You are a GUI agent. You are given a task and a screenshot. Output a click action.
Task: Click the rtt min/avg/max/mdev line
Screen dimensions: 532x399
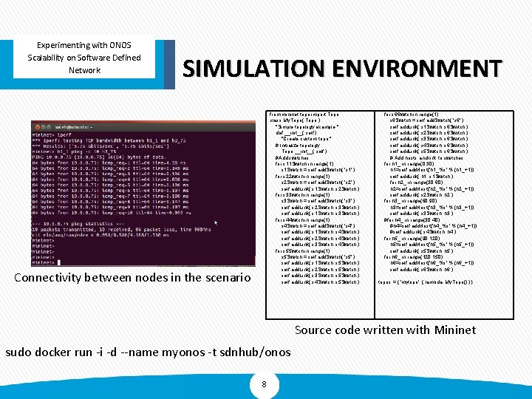[x=100, y=235]
